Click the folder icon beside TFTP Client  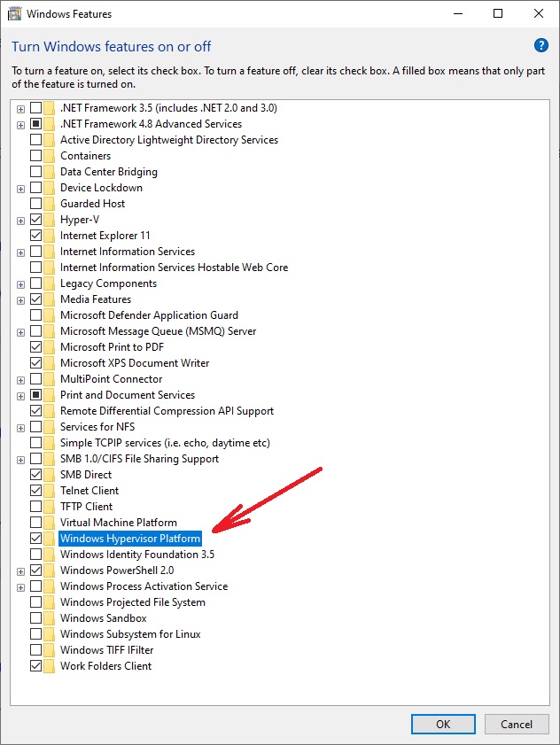(x=49, y=507)
